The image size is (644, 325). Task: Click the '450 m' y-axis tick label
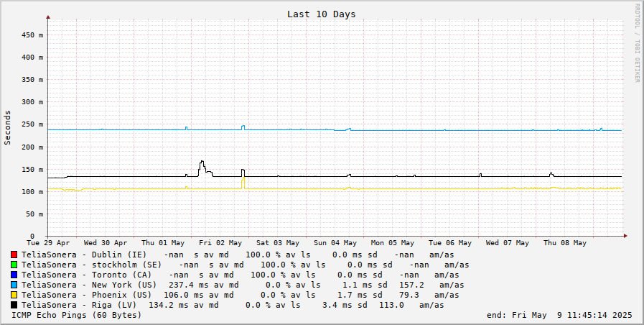pos(32,35)
